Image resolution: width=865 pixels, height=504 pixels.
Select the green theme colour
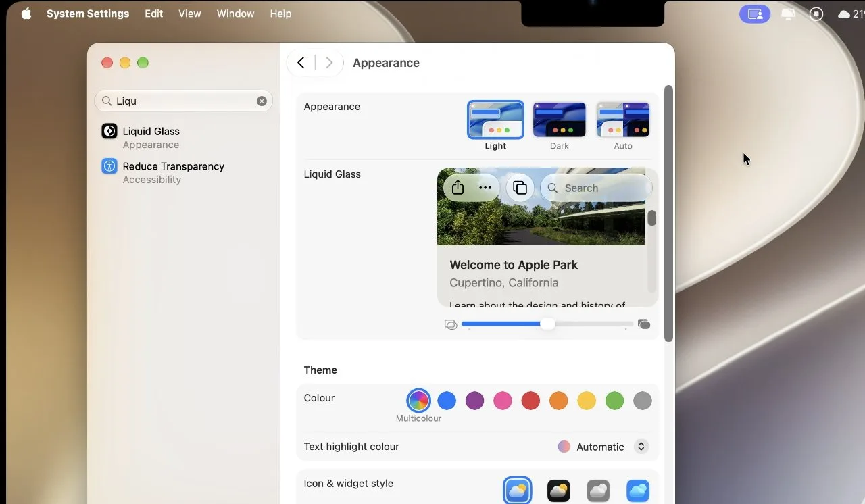614,401
